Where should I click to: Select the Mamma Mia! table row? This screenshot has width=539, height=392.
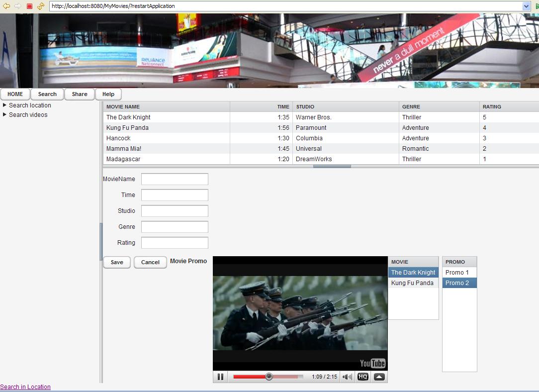321,149
